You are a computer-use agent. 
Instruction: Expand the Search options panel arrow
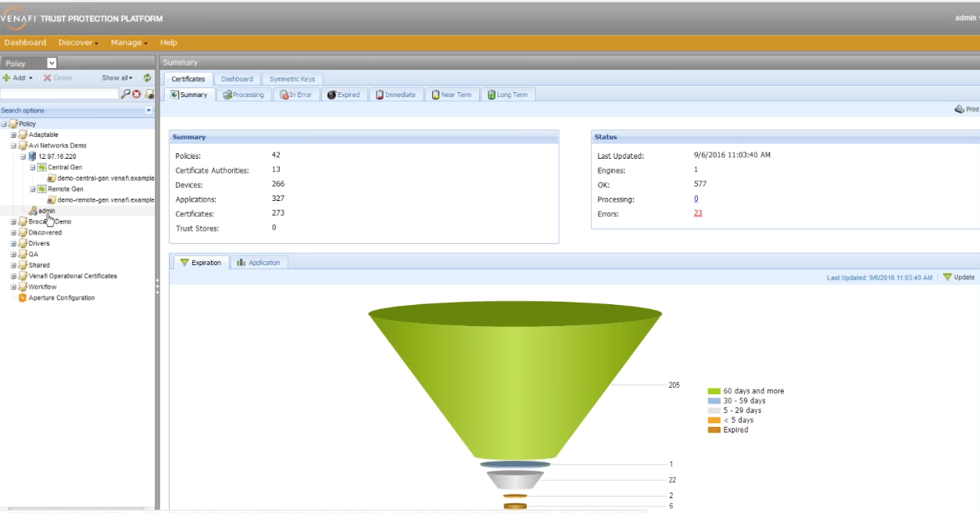click(x=148, y=110)
